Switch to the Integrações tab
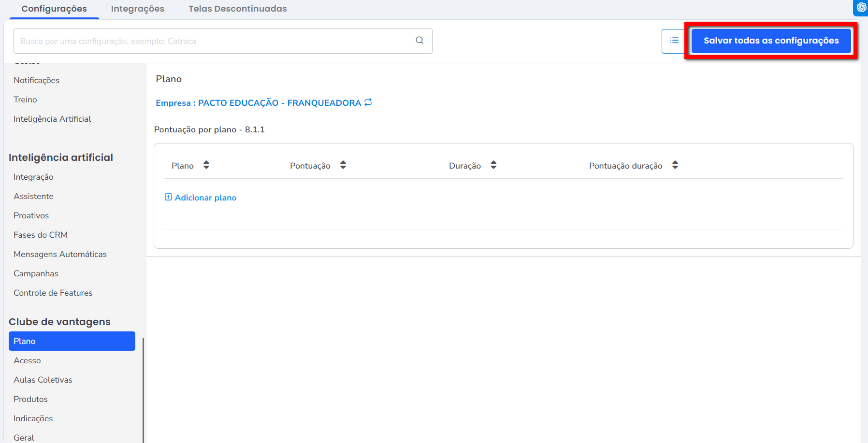The image size is (868, 443). coord(137,9)
